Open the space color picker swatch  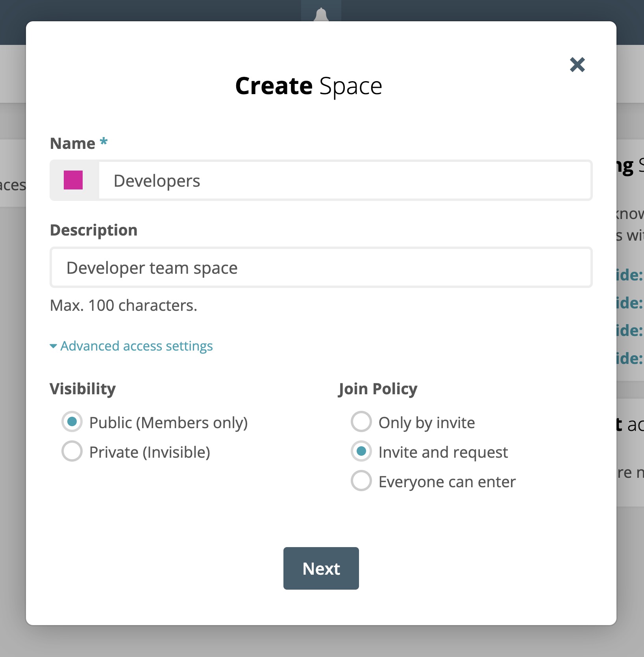72,180
